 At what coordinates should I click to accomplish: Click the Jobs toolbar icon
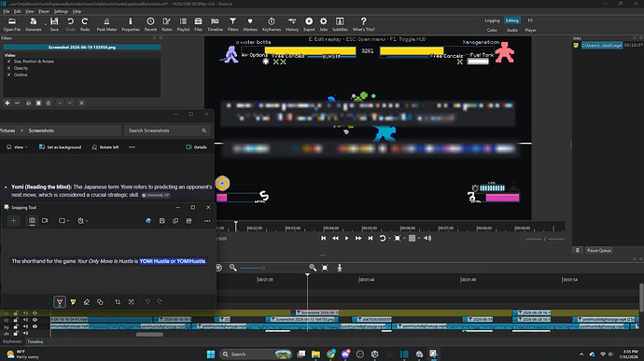click(324, 24)
